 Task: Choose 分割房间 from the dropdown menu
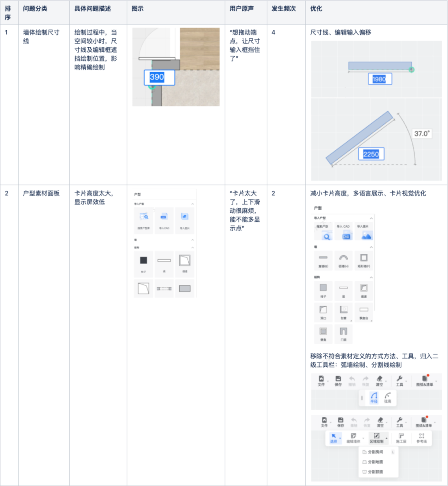pos(378,452)
